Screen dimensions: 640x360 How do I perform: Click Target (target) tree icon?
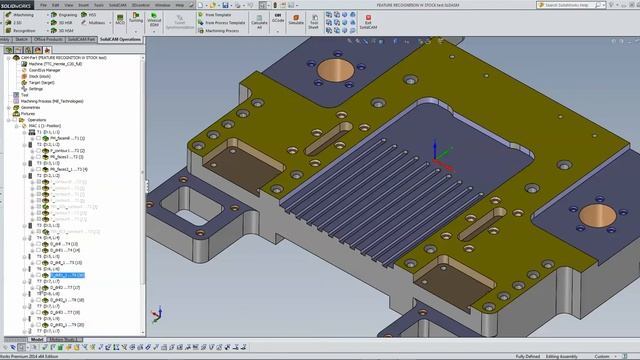24,82
